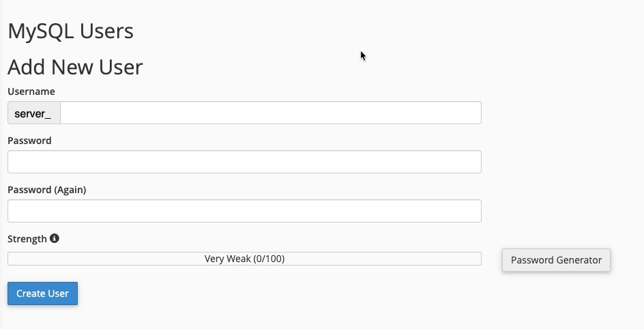644x329 pixels.
Task: Click the Strength info icon
Action: coord(55,239)
